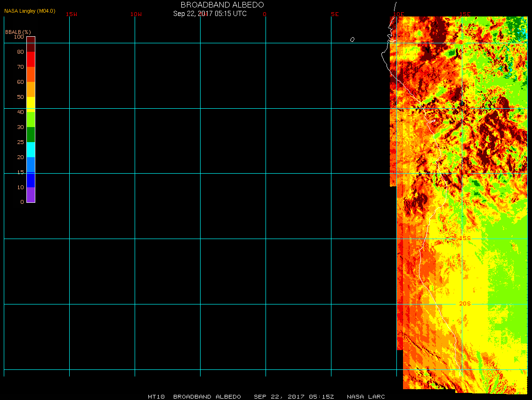The image size is (532, 400).
Task: Click the small island outline in the ocean
Action: point(352,40)
